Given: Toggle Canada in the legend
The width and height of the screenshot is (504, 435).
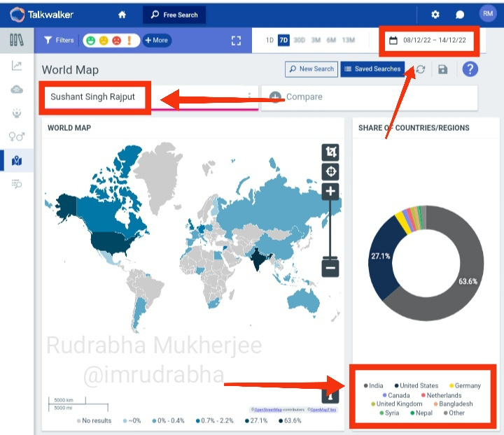Looking at the screenshot, I should coord(396,395).
